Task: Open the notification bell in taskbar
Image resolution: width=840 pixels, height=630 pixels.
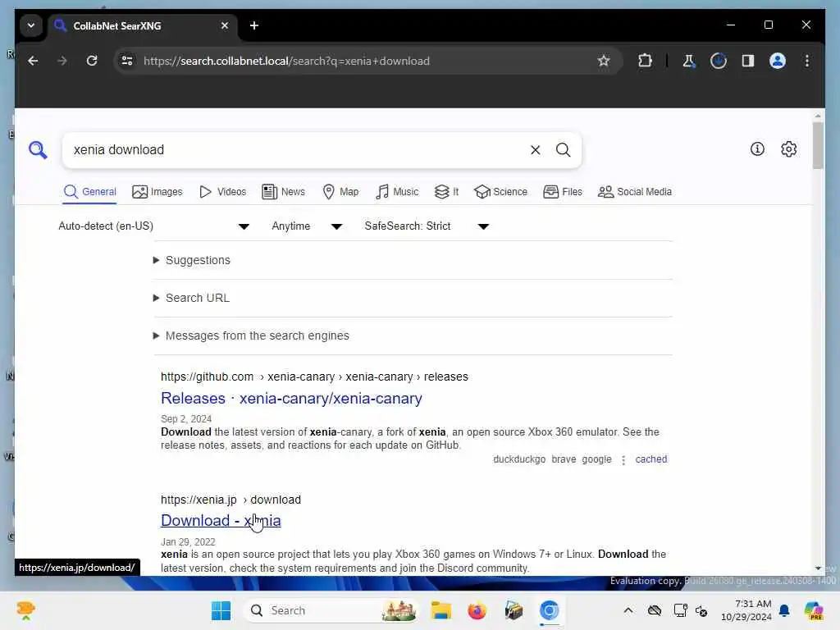Action: click(x=784, y=610)
